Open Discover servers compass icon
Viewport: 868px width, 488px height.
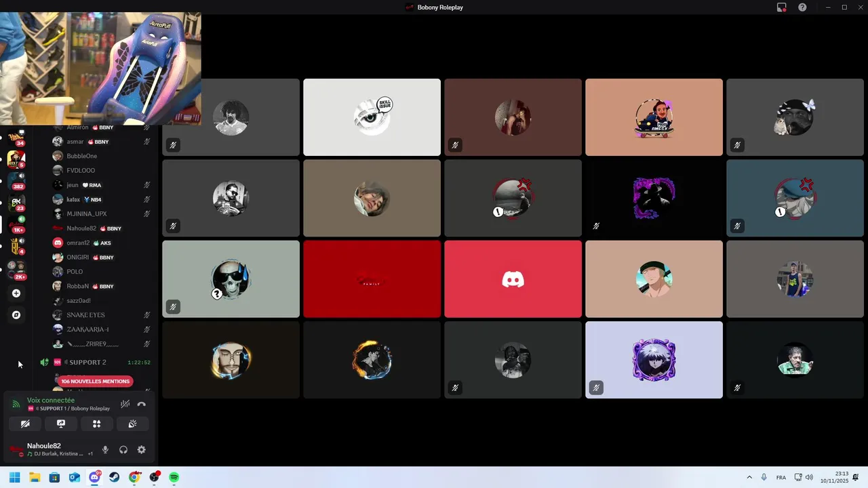pos(16,315)
